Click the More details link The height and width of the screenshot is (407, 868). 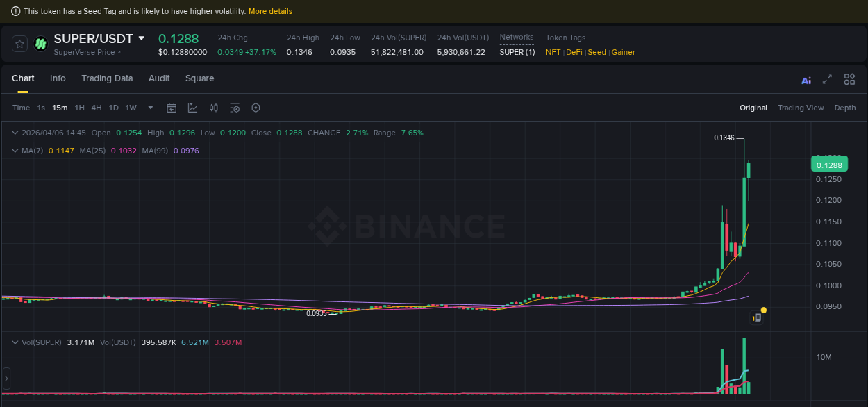(270, 11)
